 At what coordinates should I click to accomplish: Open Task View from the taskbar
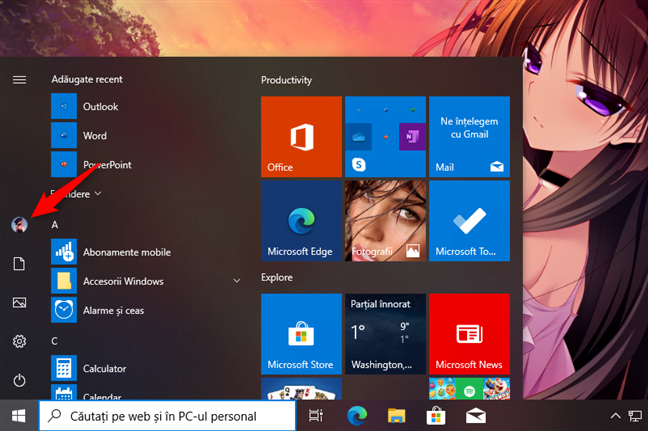coord(316,416)
